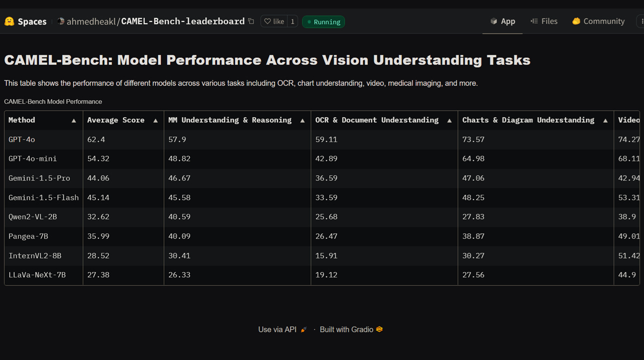Click the Charts cell 73.57
The image size is (644, 360).
536,139
